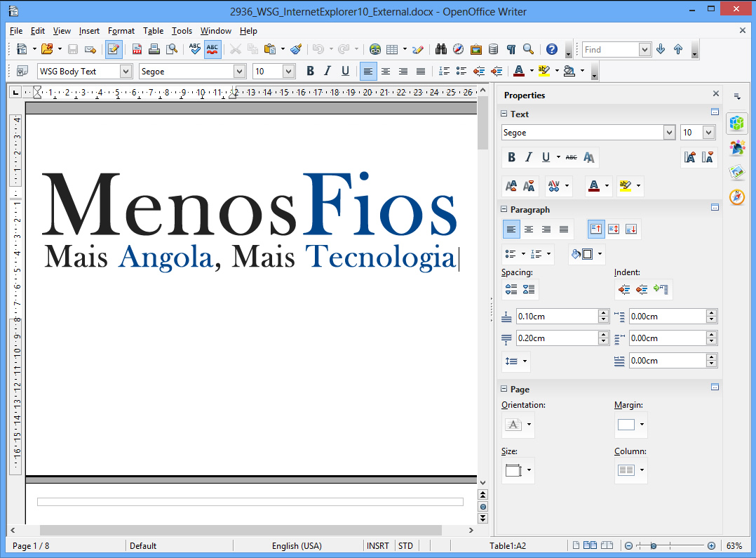Open Find & Replace binoculars icon
The image size is (756, 558).
click(440, 49)
